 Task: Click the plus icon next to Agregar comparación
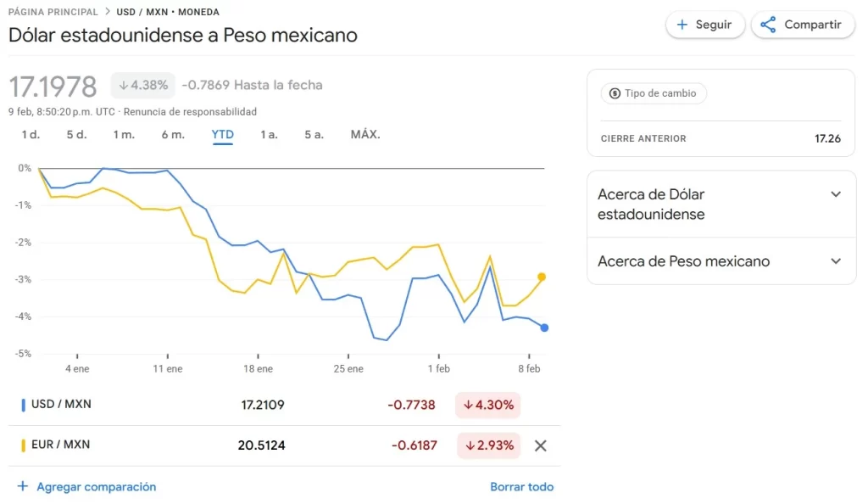tap(21, 486)
